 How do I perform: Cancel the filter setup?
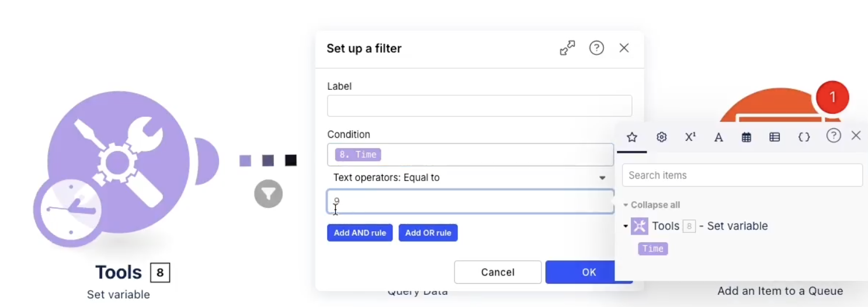click(498, 272)
